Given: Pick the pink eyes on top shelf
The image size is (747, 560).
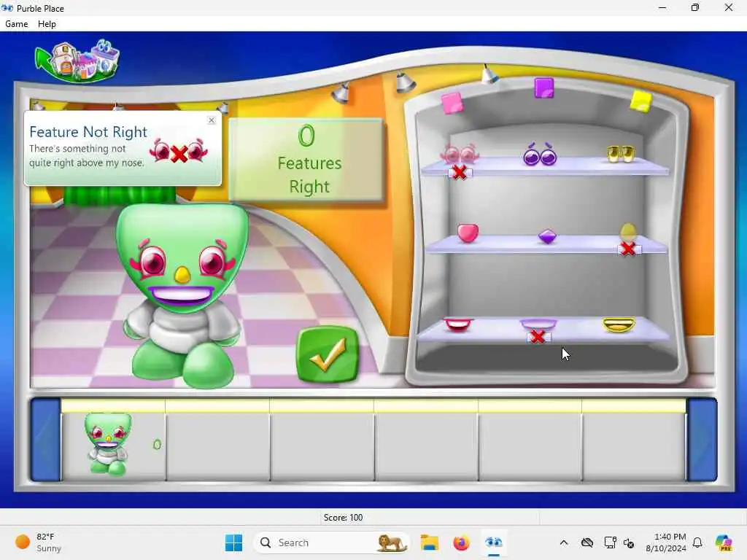Looking at the screenshot, I should pyautogui.click(x=460, y=154).
